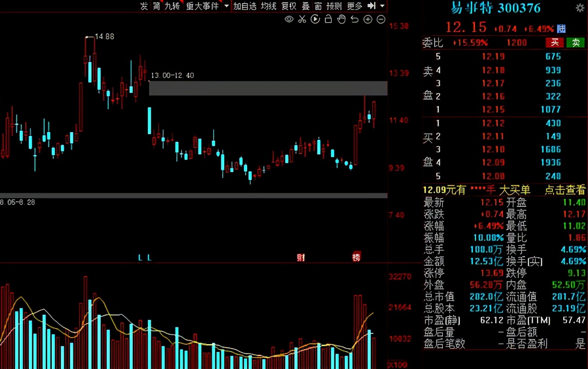Toggle 复权 price adjustment mode
The image size is (588, 369).
click(x=288, y=6)
